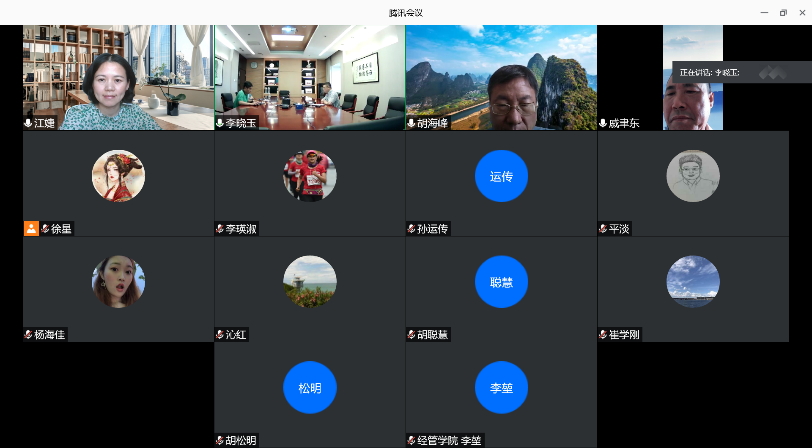Click the 正在讲话 speaking indicator banner

pyautogui.click(x=740, y=72)
